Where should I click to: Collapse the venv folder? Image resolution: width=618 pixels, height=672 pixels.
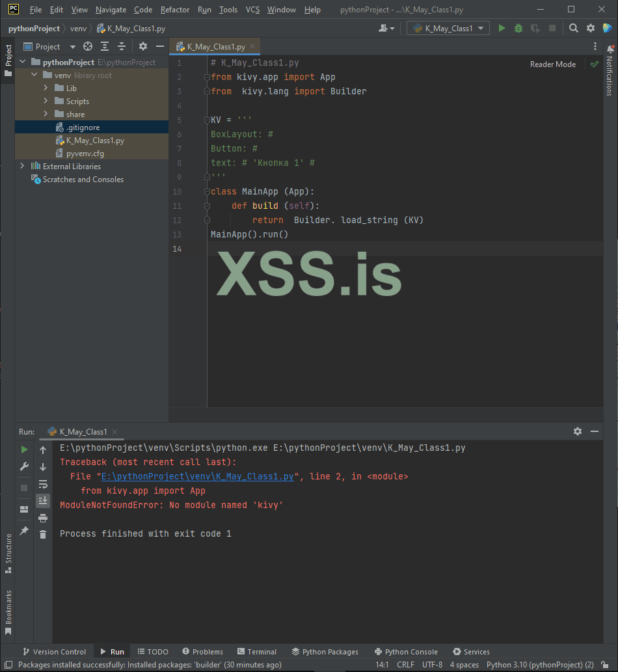coord(34,75)
